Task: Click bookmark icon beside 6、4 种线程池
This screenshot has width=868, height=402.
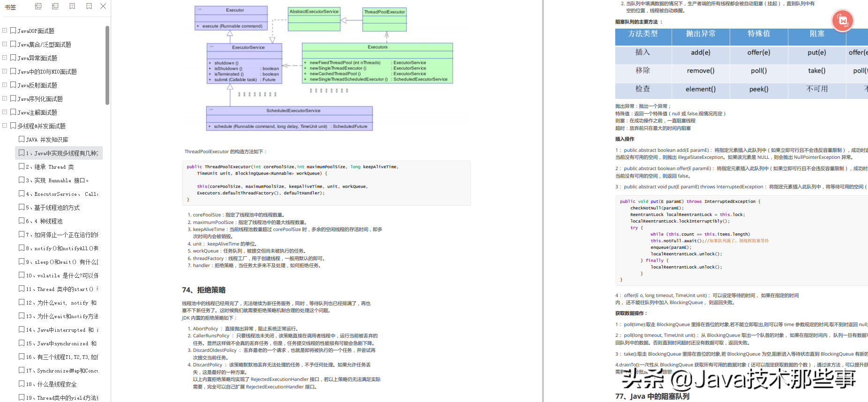Action: pos(22,221)
